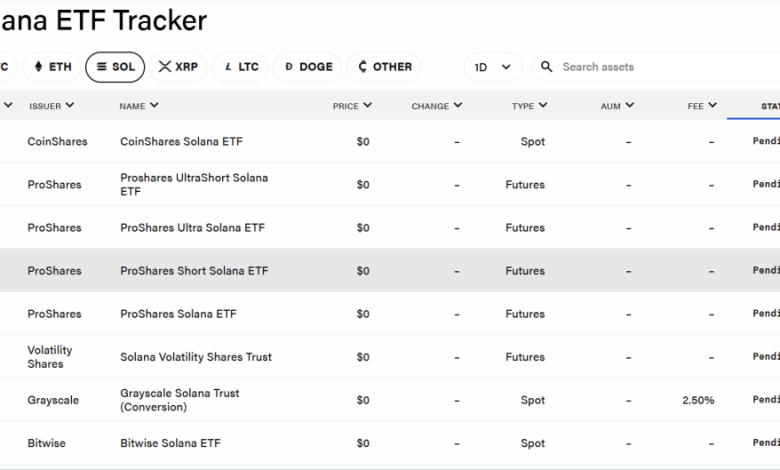
Task: Open the Grayscale Solana Trust (Conversion) entry
Action: click(390, 400)
